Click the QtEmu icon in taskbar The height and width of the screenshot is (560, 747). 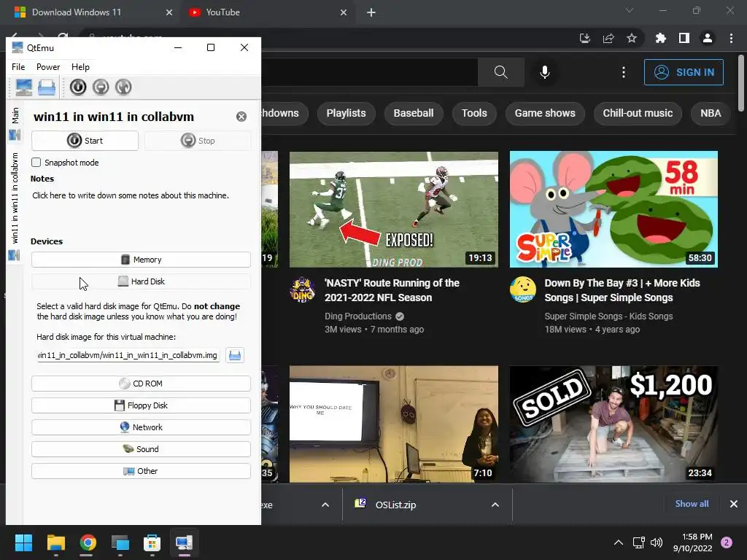(184, 542)
